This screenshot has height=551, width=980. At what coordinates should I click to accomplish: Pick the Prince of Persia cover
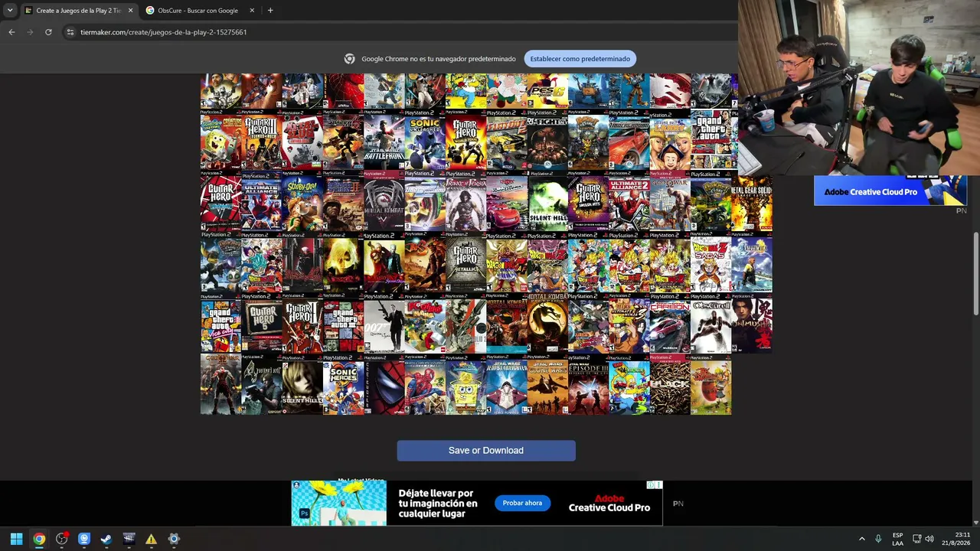(x=466, y=201)
